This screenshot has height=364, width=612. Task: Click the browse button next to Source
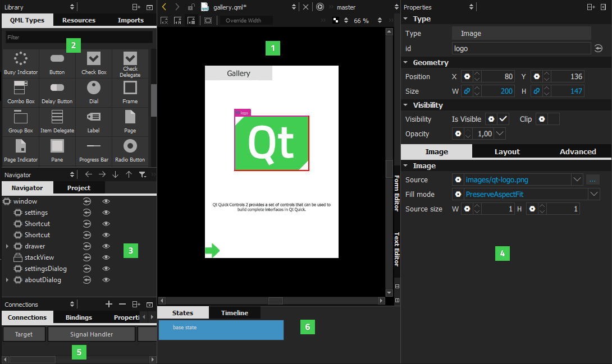click(x=592, y=179)
